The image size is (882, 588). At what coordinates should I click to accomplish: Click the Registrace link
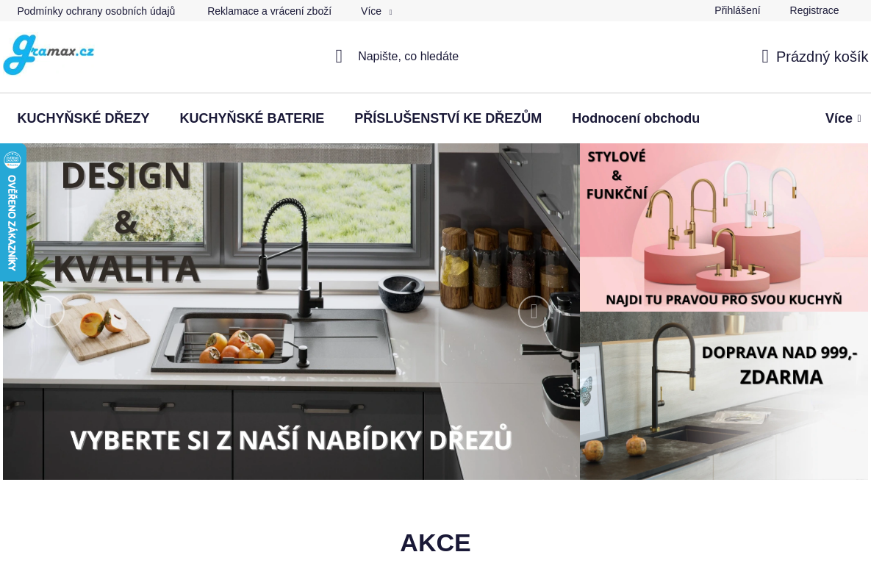[814, 10]
